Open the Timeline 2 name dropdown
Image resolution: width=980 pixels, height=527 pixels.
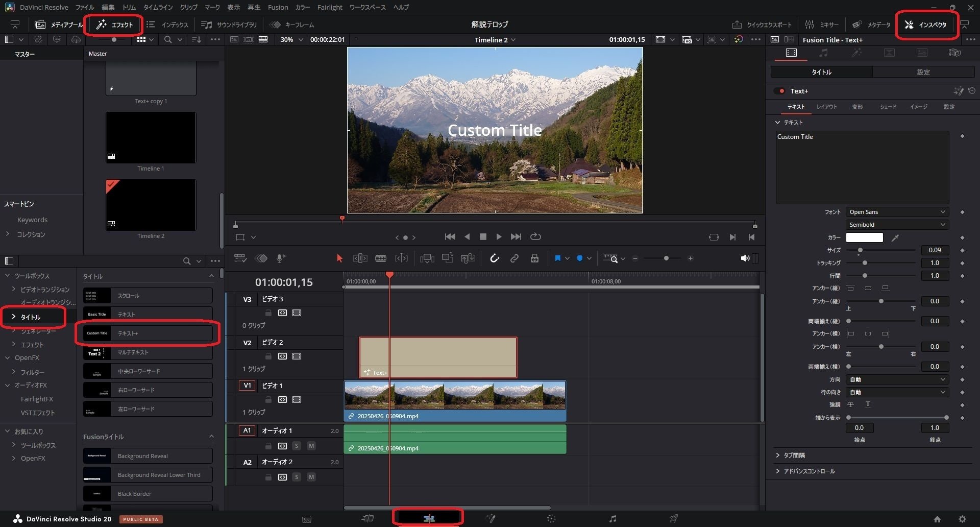pos(495,40)
